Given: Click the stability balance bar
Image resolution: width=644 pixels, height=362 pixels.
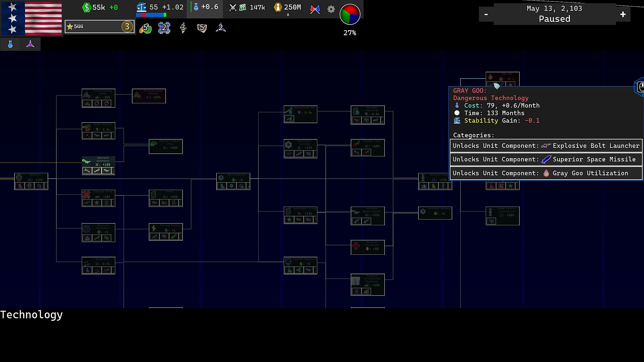Looking at the screenshot, I should pyautogui.click(x=151, y=15).
